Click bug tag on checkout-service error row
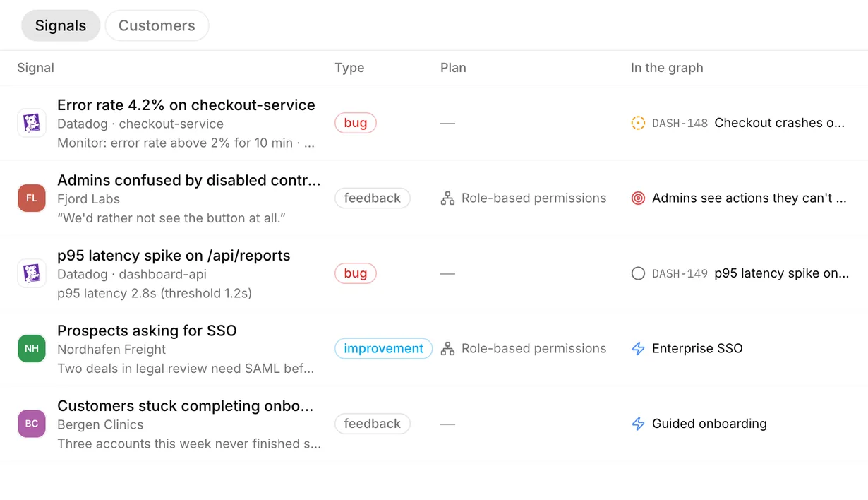Screen dimensions: 868x500 point(356,123)
